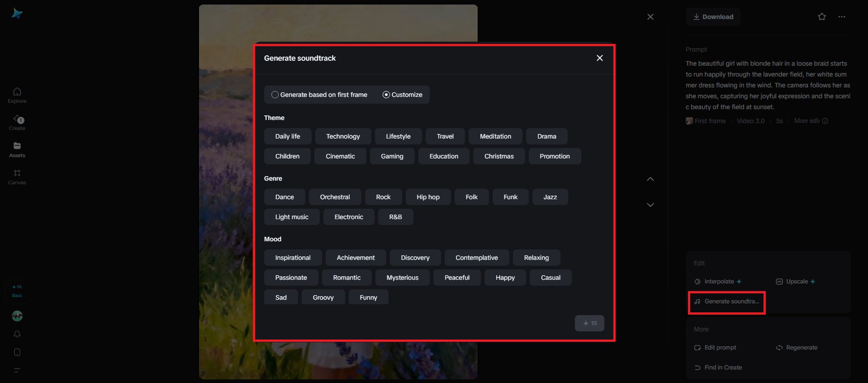Click Regenerate under More
Image resolution: width=868 pixels, height=383 pixels.
click(x=797, y=348)
